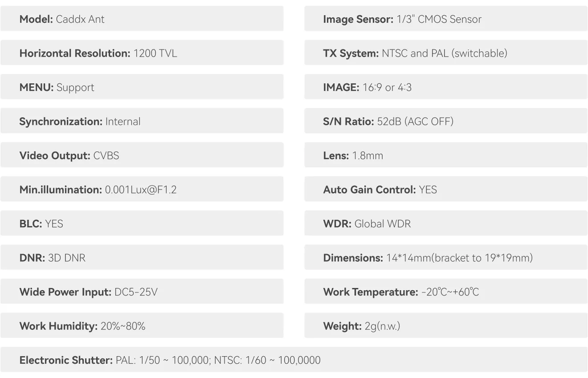Click the Auto Gain Control: YES row

(446, 189)
